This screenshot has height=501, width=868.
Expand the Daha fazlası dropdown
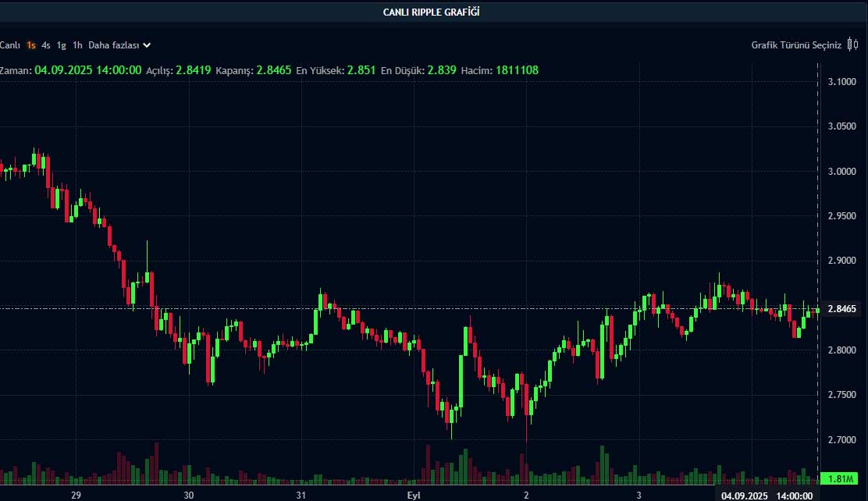point(119,45)
